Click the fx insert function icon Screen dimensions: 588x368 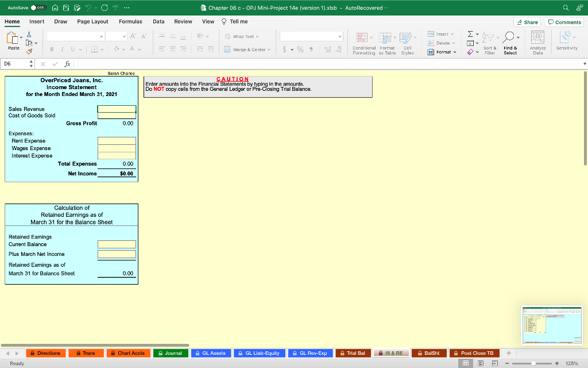(x=67, y=64)
